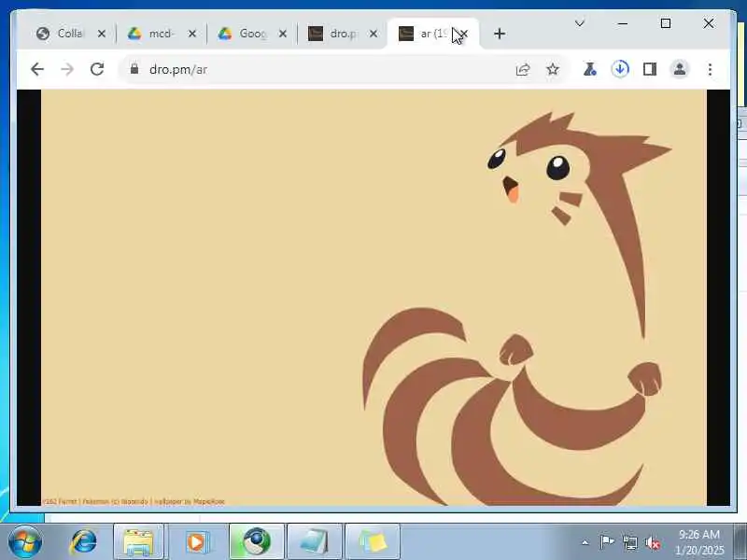Maximize the browser window
Viewport: 747px width, 560px height.
[x=666, y=23]
